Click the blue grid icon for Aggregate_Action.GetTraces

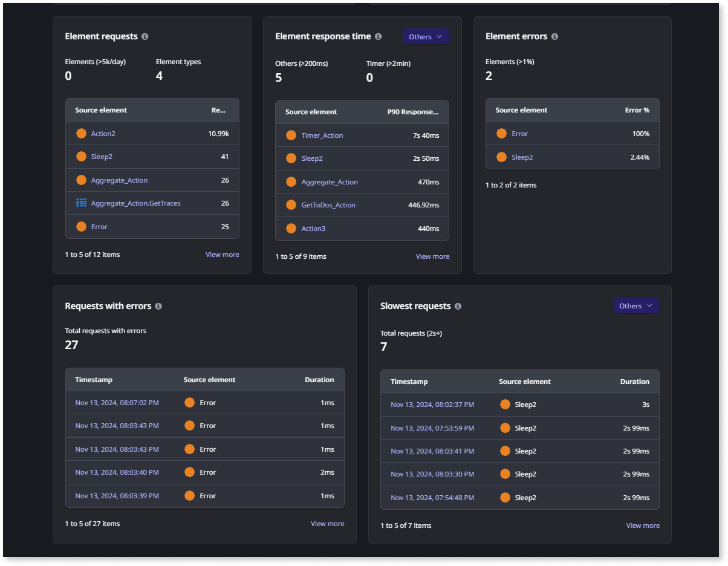point(82,203)
